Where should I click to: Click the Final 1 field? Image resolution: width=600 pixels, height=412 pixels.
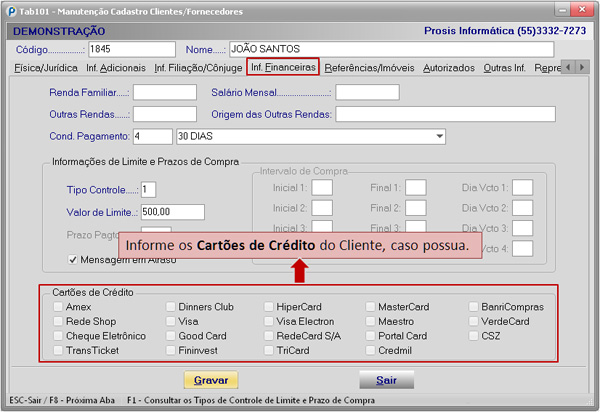coord(416,188)
